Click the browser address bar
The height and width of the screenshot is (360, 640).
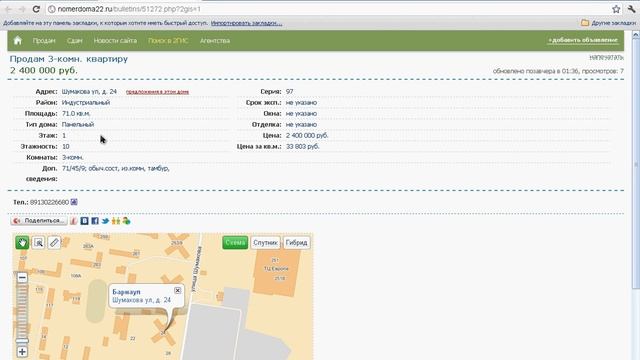[327, 9]
